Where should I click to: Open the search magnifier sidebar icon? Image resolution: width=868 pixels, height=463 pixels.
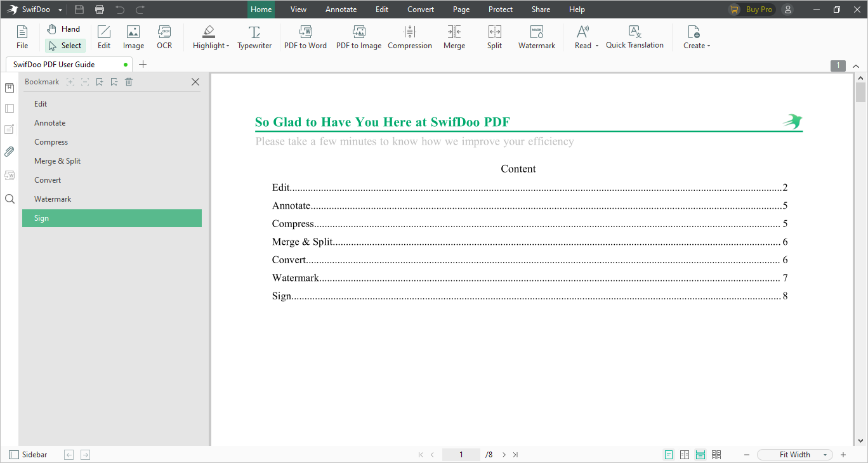coord(10,199)
